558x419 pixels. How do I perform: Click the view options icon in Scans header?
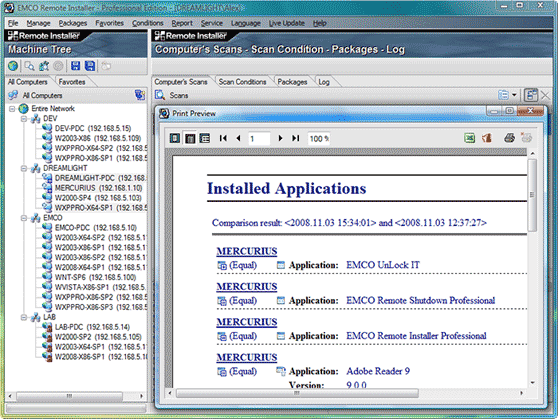(x=504, y=95)
